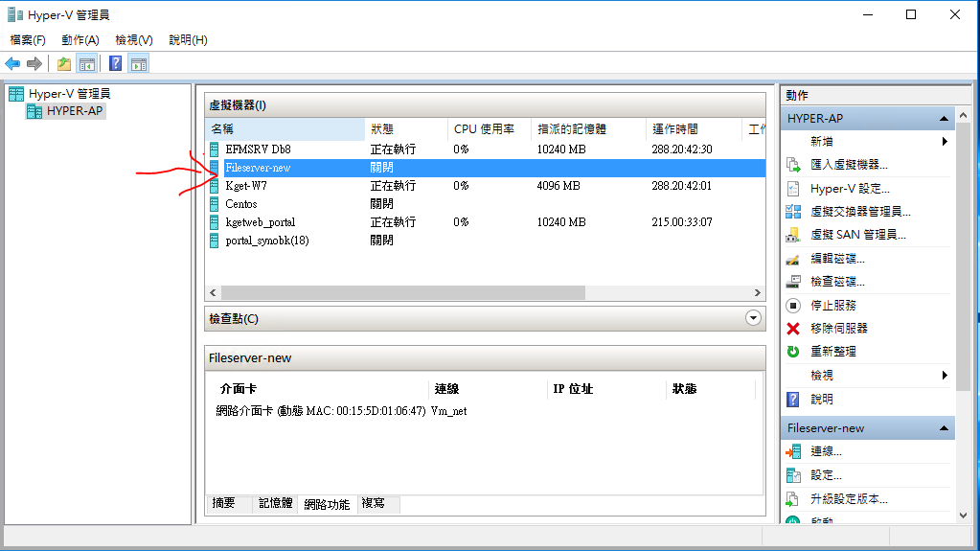Click the Forward arrow toolbar icon
This screenshot has width=980, height=551.
[x=34, y=63]
